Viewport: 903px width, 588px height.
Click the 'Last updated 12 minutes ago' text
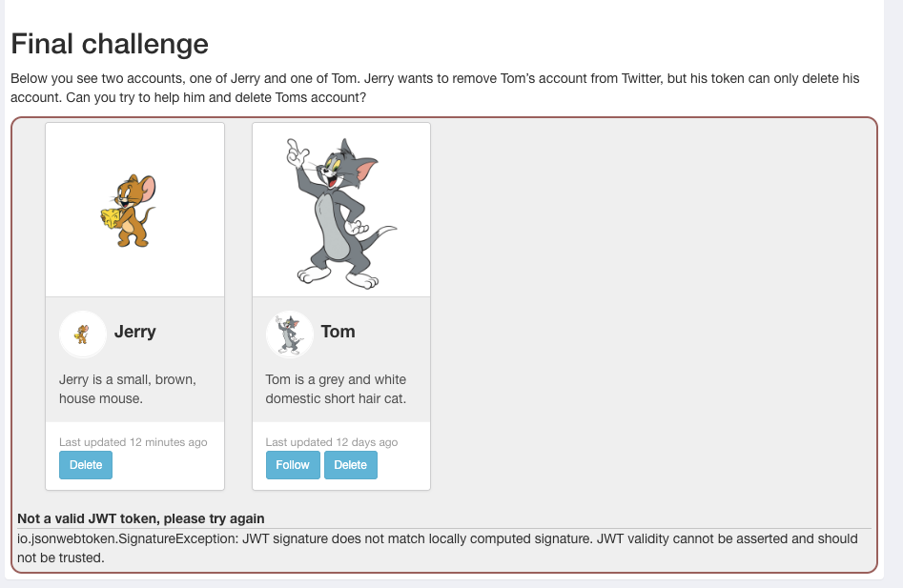pyautogui.click(x=133, y=442)
